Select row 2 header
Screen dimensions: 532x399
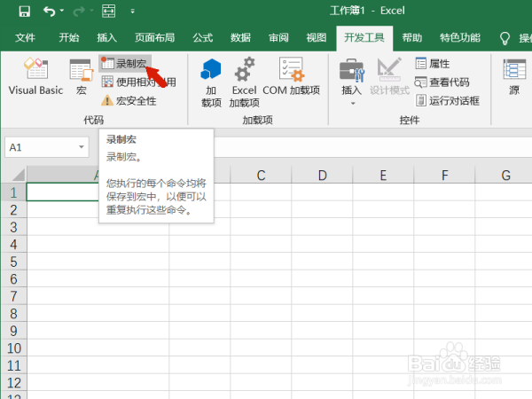coord(13,209)
